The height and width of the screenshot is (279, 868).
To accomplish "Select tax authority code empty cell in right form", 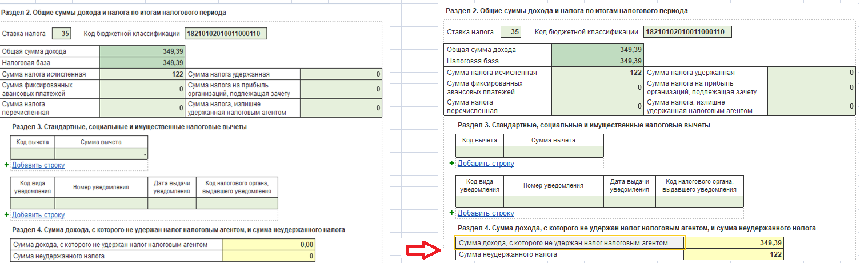I will pos(700,201).
